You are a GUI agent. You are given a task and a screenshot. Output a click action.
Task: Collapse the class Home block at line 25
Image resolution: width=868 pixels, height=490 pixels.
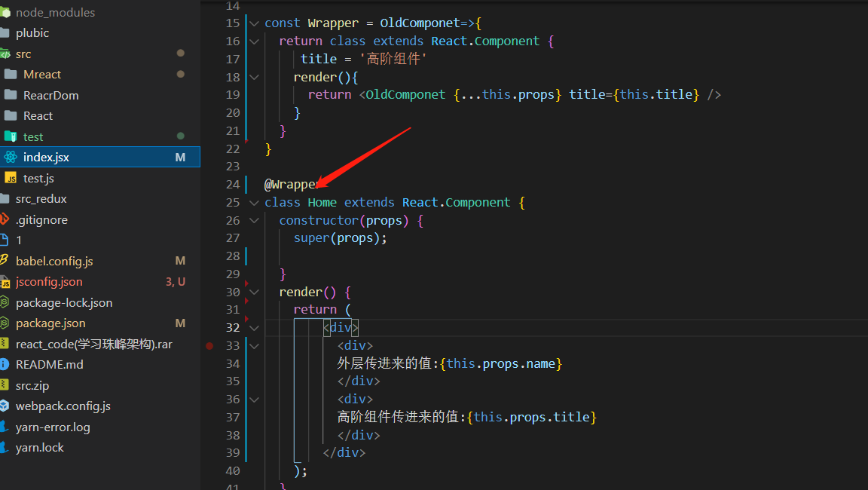[x=254, y=202]
